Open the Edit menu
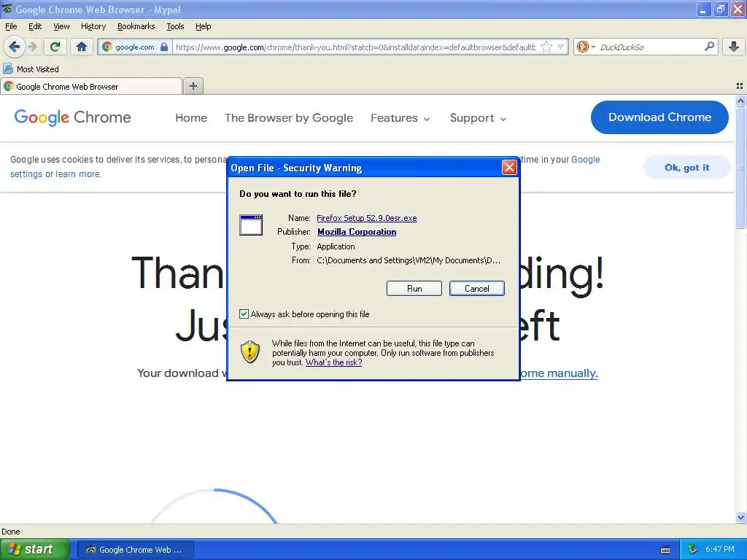This screenshot has width=747, height=560. coord(35,26)
